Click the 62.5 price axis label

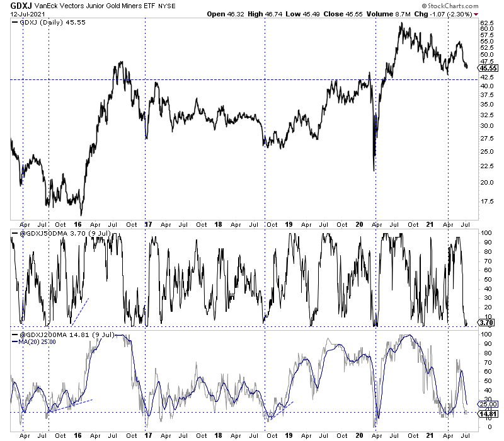coord(486,23)
